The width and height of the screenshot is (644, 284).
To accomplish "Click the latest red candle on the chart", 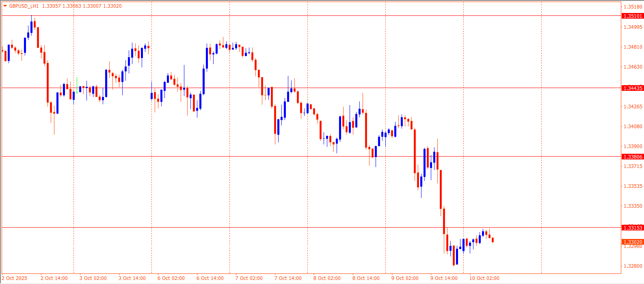I will [x=493, y=240].
